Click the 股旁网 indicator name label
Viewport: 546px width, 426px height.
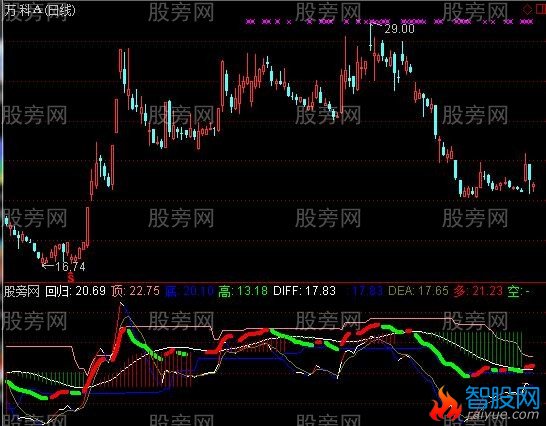22,291
